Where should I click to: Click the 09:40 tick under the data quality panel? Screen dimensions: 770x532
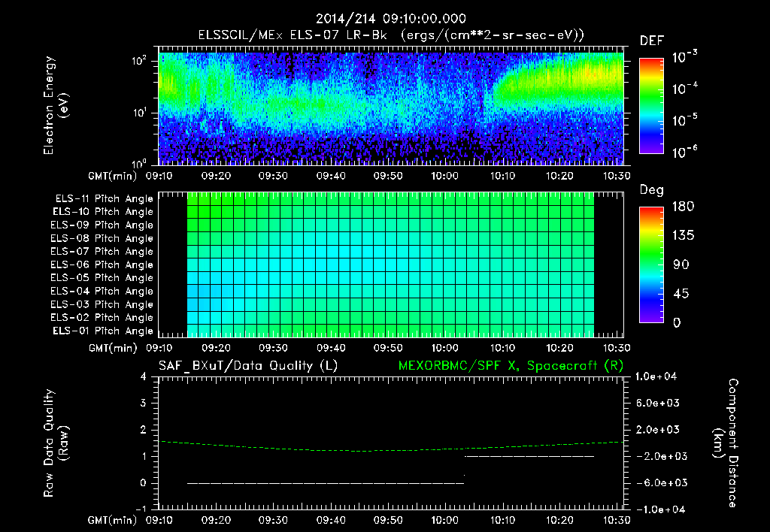[x=331, y=520]
